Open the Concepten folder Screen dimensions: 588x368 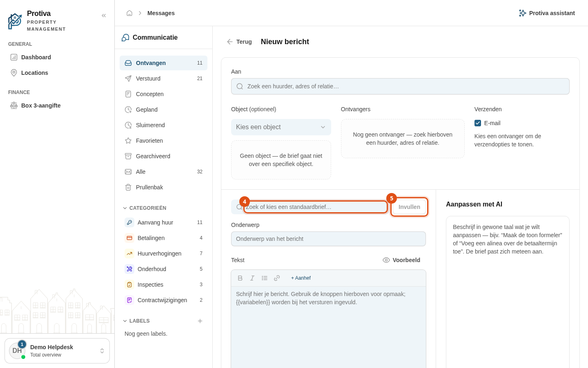(163, 94)
